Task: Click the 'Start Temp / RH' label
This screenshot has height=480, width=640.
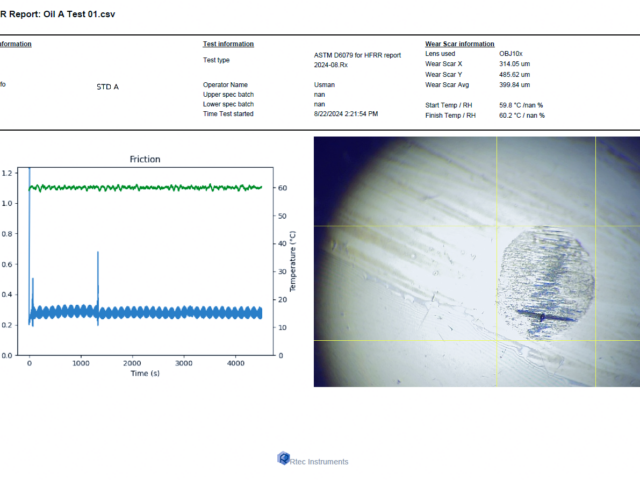Action: [449, 105]
